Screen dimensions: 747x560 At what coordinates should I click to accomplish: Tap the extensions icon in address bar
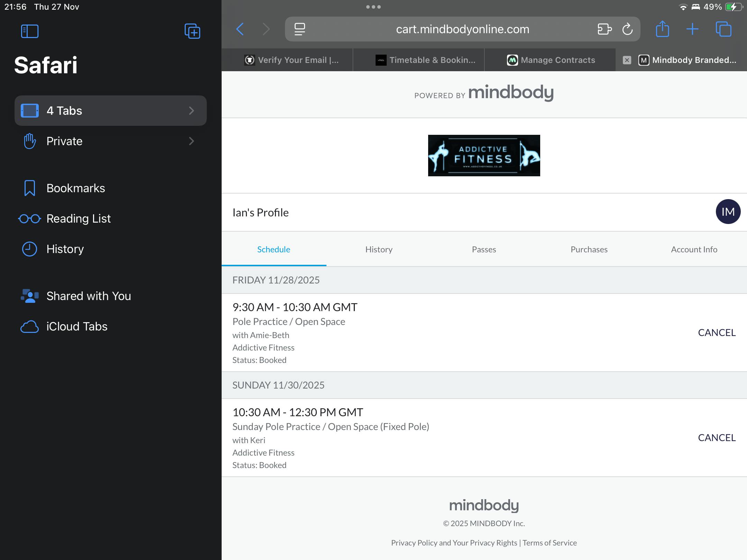pyautogui.click(x=604, y=29)
